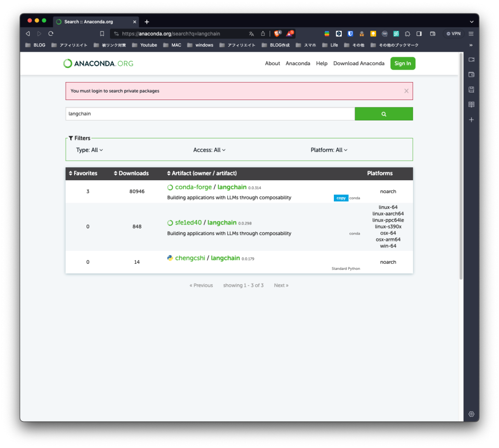
Task: Open the Bitwarden shield extension icon
Action: [x=350, y=33]
